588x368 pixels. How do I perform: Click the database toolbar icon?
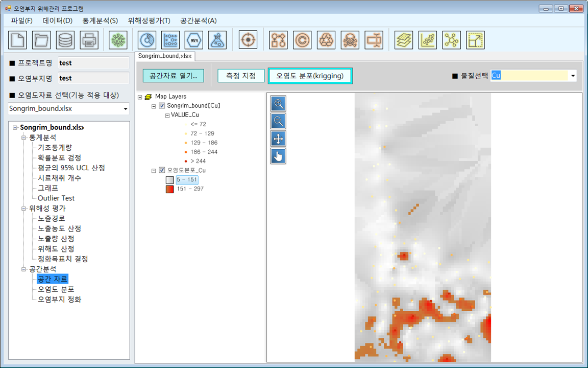coord(65,40)
